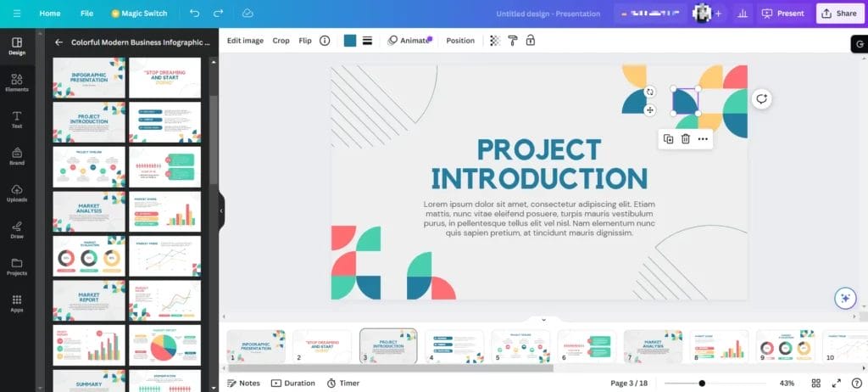The height and width of the screenshot is (392, 868).
Task: Select page 4 thumbnail in the filmstrip
Action: point(454,346)
